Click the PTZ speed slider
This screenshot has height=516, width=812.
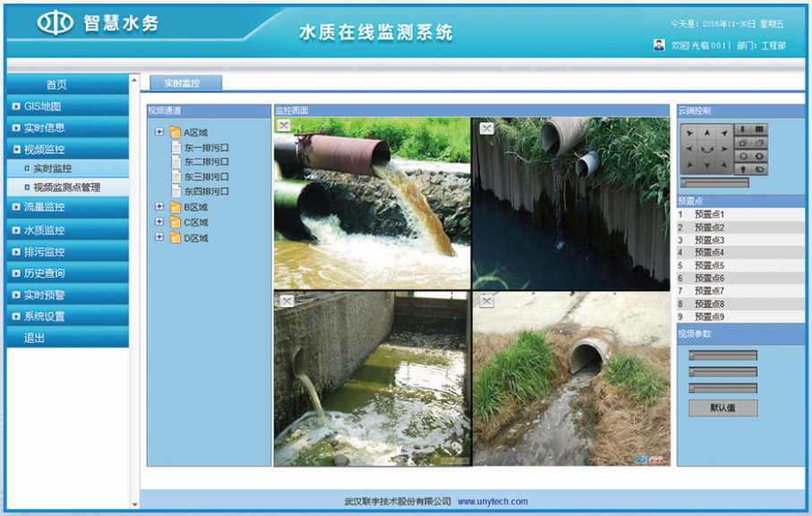point(714,183)
